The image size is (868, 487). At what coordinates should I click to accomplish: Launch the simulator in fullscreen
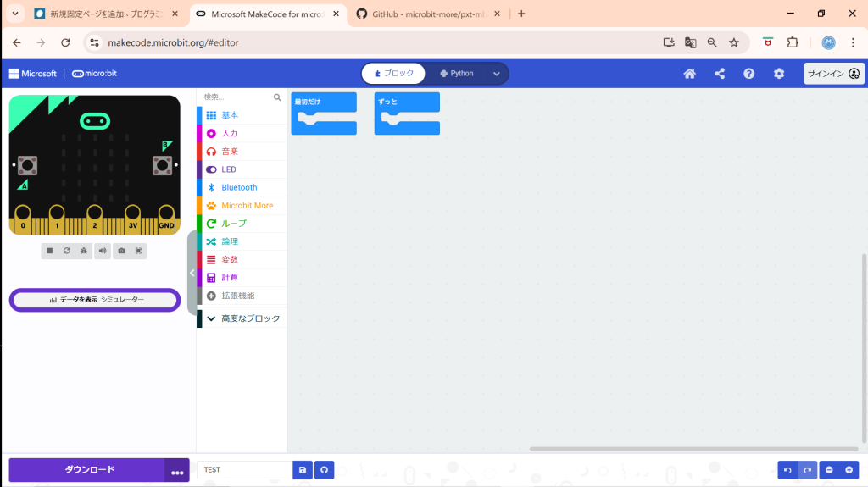(x=139, y=251)
